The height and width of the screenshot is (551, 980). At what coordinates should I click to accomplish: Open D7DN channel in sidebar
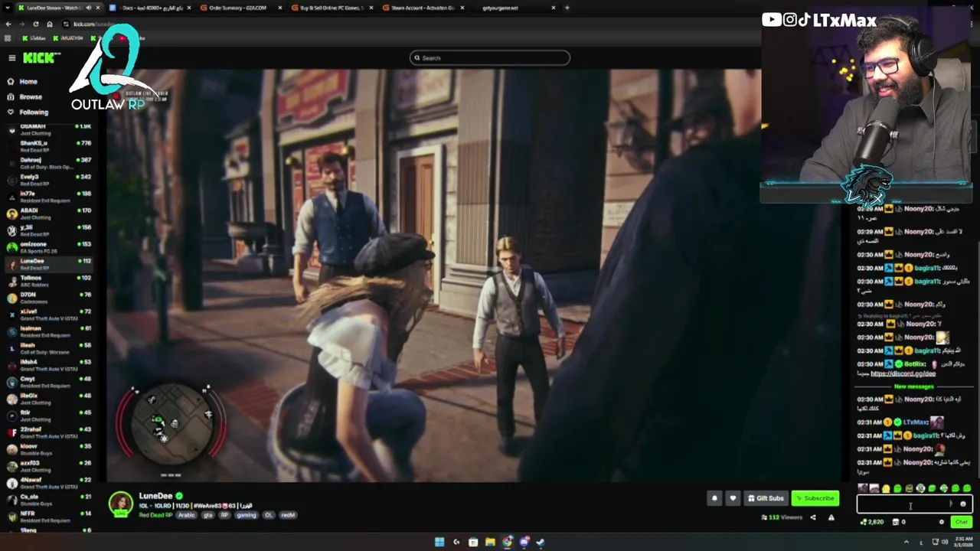47,297
